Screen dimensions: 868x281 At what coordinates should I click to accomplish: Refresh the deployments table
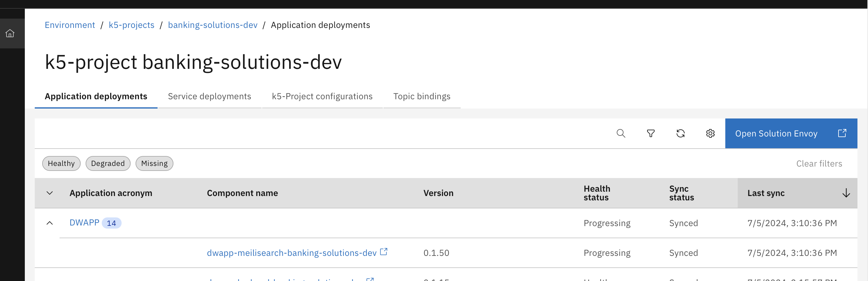(680, 133)
